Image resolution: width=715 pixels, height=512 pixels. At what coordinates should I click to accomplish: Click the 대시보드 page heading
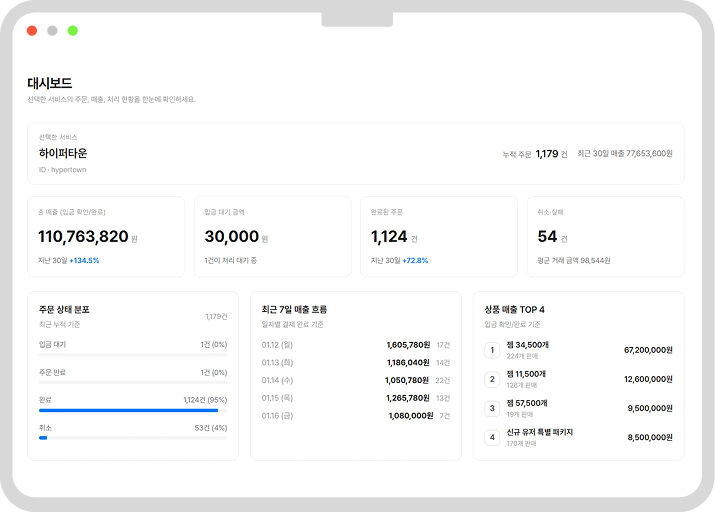click(x=50, y=83)
